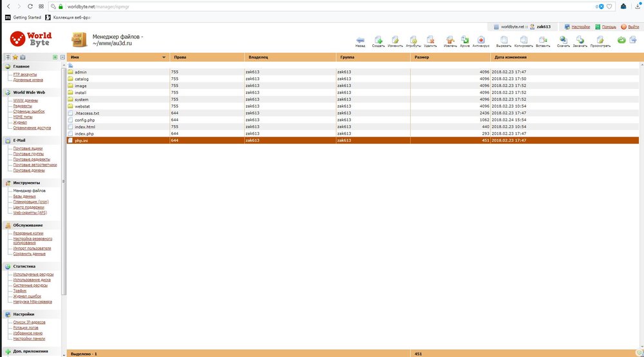Click the Извлечь (Extract) archive icon

coord(450,40)
